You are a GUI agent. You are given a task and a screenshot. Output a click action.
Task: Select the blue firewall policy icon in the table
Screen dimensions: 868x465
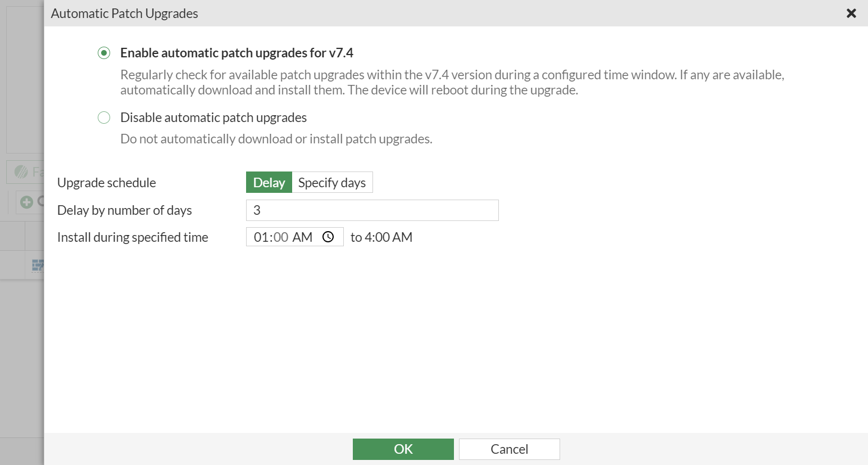(38, 265)
